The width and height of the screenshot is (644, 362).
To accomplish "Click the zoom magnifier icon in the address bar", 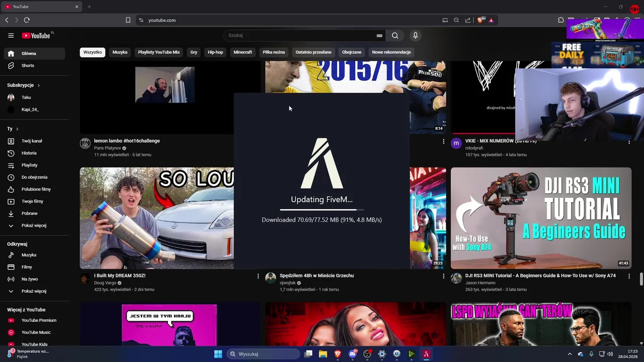I will coord(456,20).
